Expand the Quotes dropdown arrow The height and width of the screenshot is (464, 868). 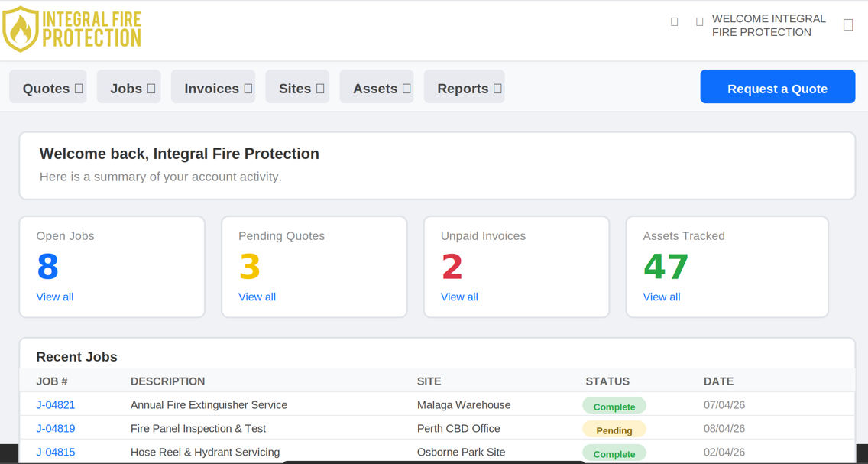pyautogui.click(x=79, y=88)
